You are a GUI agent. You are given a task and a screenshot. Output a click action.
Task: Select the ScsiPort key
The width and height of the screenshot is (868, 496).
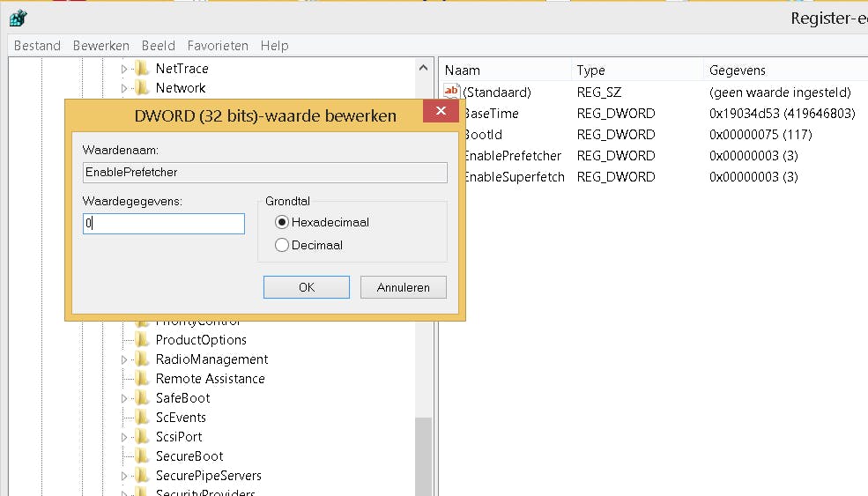[179, 437]
